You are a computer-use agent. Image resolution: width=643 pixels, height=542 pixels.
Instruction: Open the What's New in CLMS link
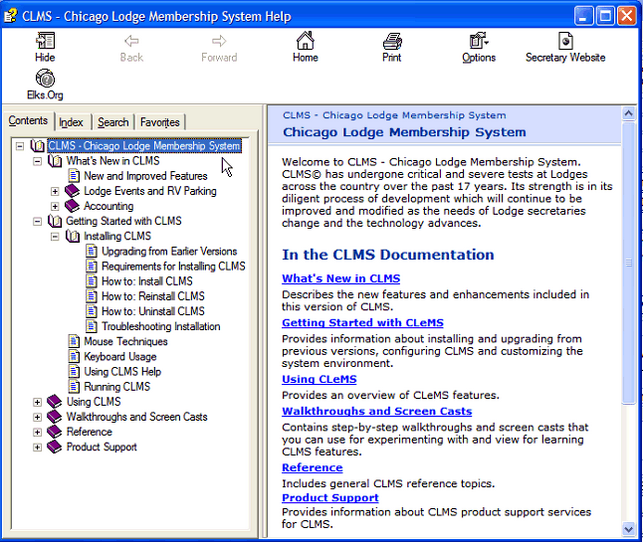point(340,279)
